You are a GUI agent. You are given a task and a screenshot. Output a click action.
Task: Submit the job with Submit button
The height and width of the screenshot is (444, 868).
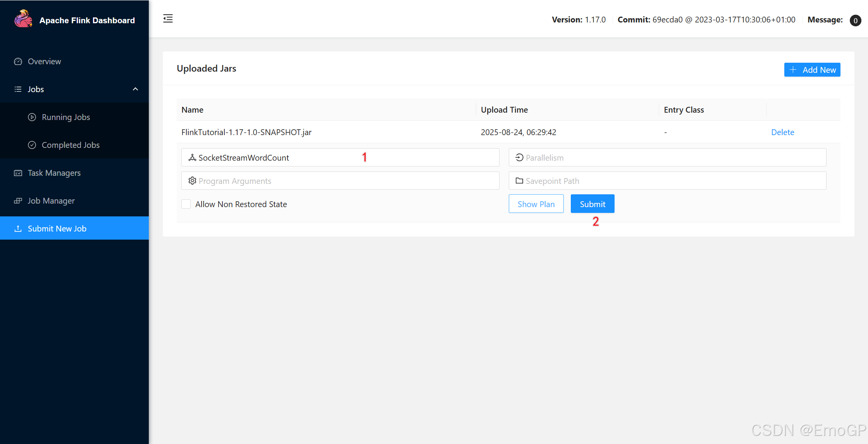pos(592,204)
